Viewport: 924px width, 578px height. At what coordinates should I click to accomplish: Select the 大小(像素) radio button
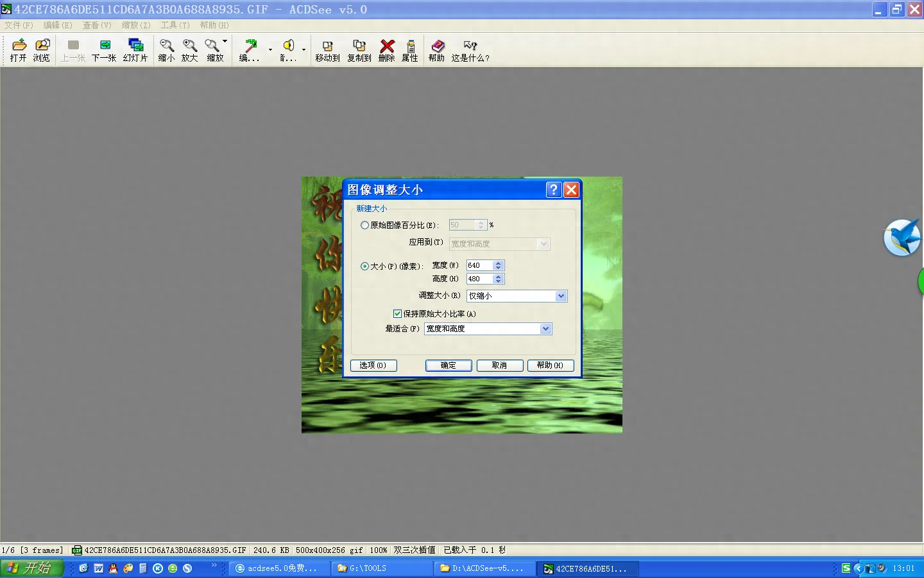tap(364, 267)
